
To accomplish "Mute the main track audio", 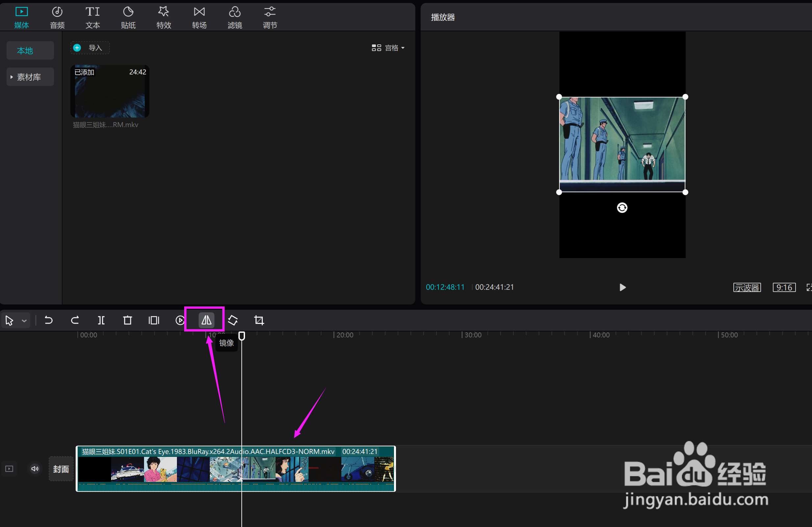I will (x=35, y=469).
